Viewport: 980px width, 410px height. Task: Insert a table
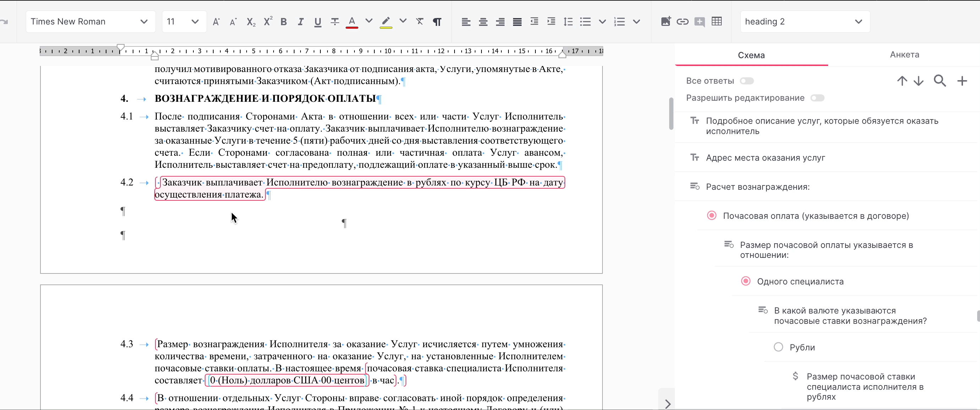tap(717, 22)
